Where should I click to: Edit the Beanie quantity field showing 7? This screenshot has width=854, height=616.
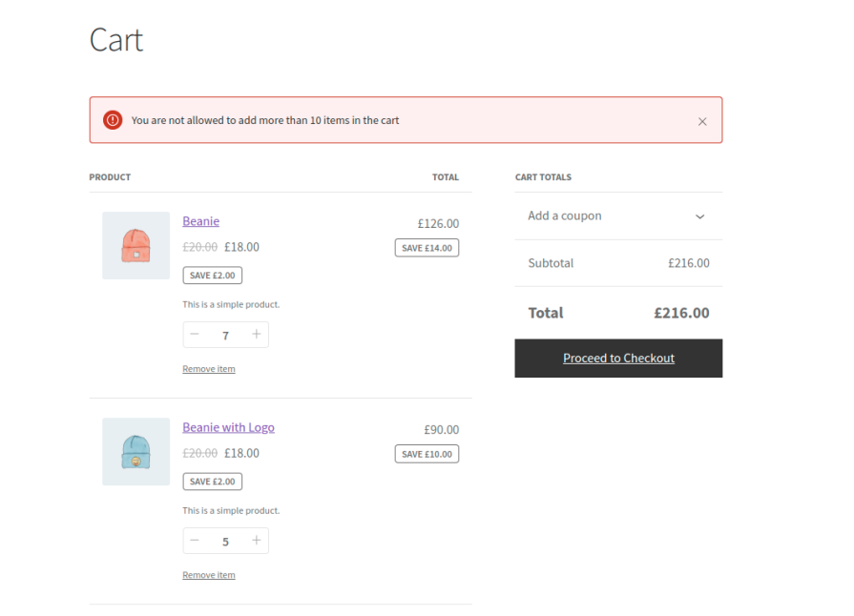coord(225,336)
